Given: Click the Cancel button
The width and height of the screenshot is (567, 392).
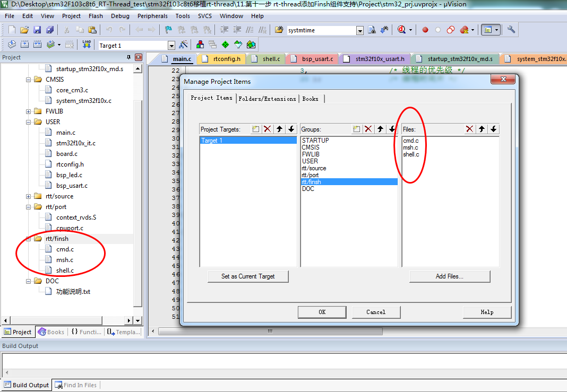Looking at the screenshot, I should pos(376,312).
